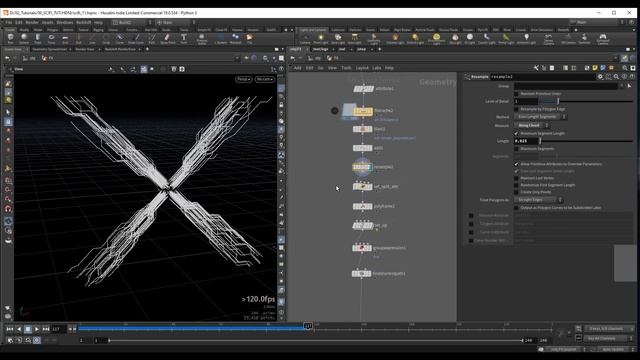The image size is (640, 360).
Task: Click the Key All Channels button
Action: click(609, 338)
